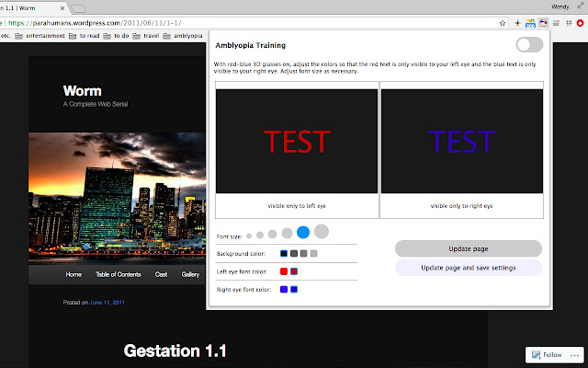This screenshot has height=368, width=588.
Task: Open the to read bookmarks folder
Action: (x=85, y=36)
